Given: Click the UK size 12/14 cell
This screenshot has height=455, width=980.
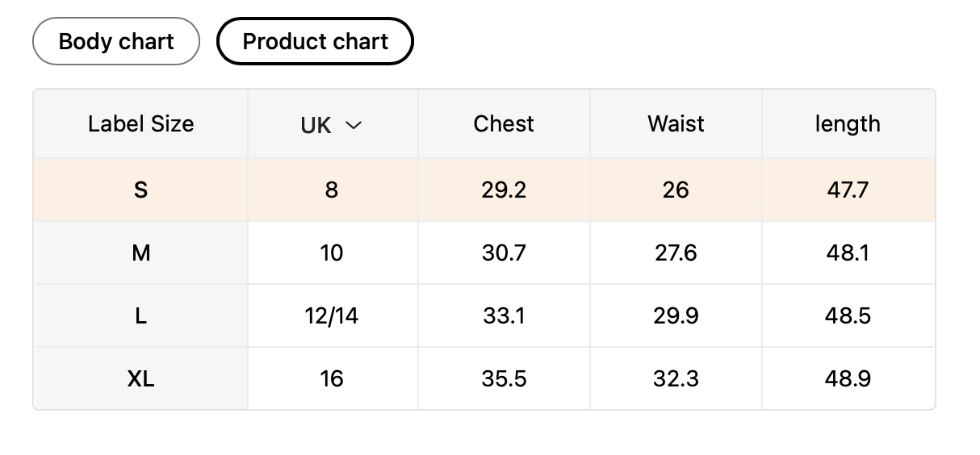Looking at the screenshot, I should point(332,316).
